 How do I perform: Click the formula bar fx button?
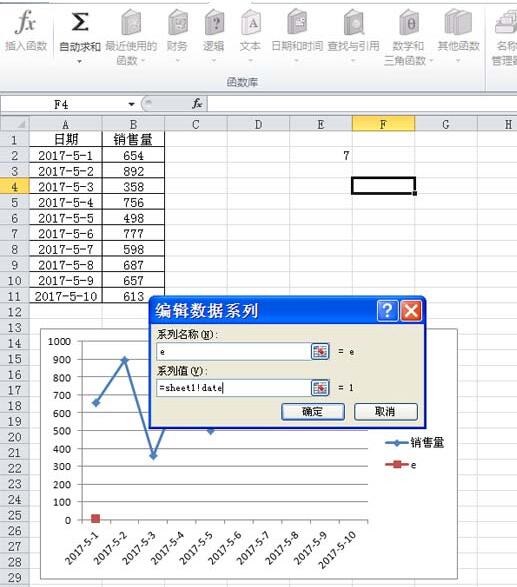point(197,104)
